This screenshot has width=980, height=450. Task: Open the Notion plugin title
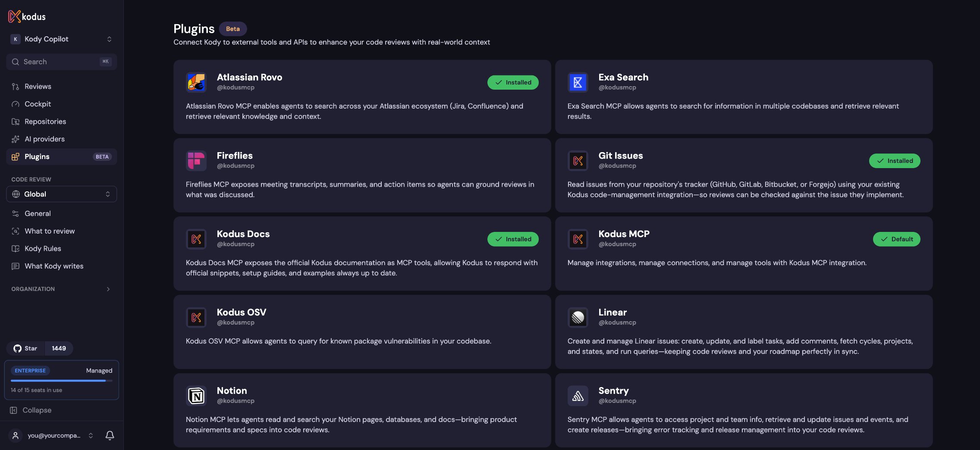[x=232, y=391]
